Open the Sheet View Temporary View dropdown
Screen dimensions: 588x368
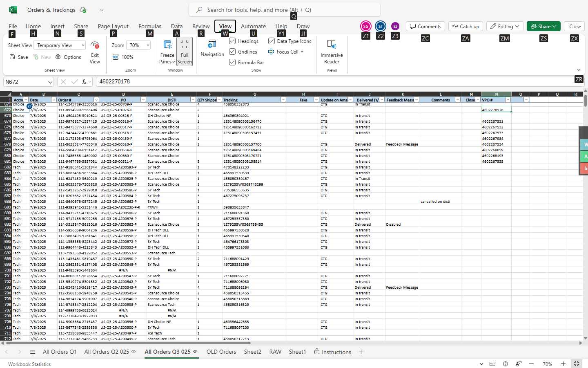(x=60, y=45)
